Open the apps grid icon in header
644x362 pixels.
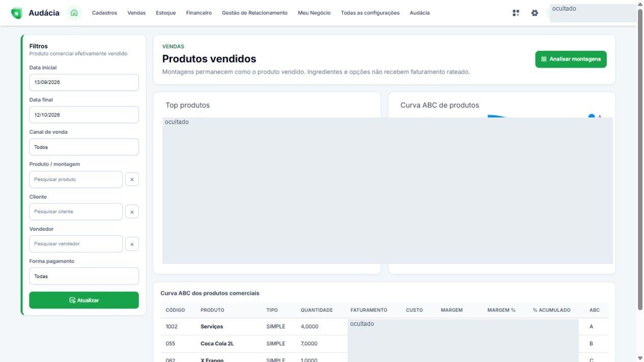(x=516, y=13)
